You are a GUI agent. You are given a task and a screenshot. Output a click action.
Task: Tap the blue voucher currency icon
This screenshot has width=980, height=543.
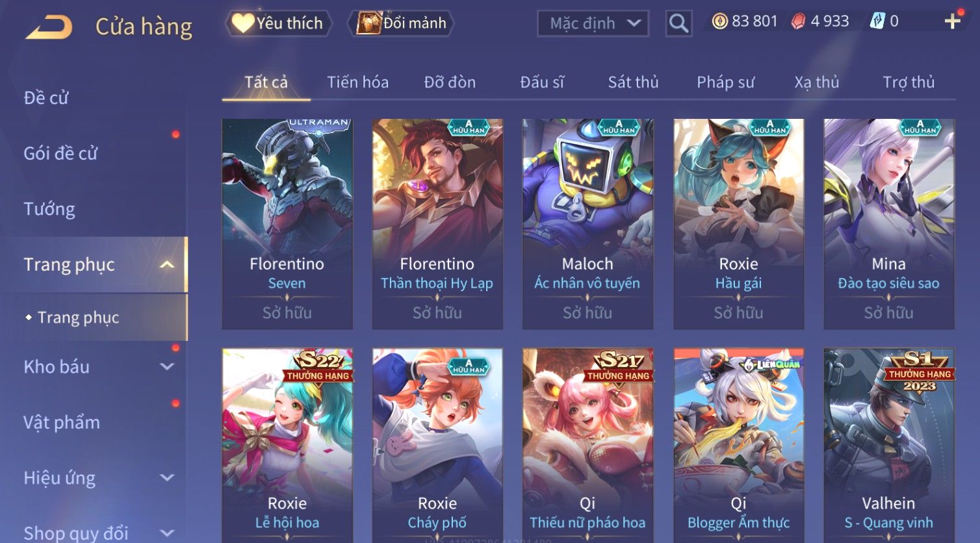click(x=877, y=21)
